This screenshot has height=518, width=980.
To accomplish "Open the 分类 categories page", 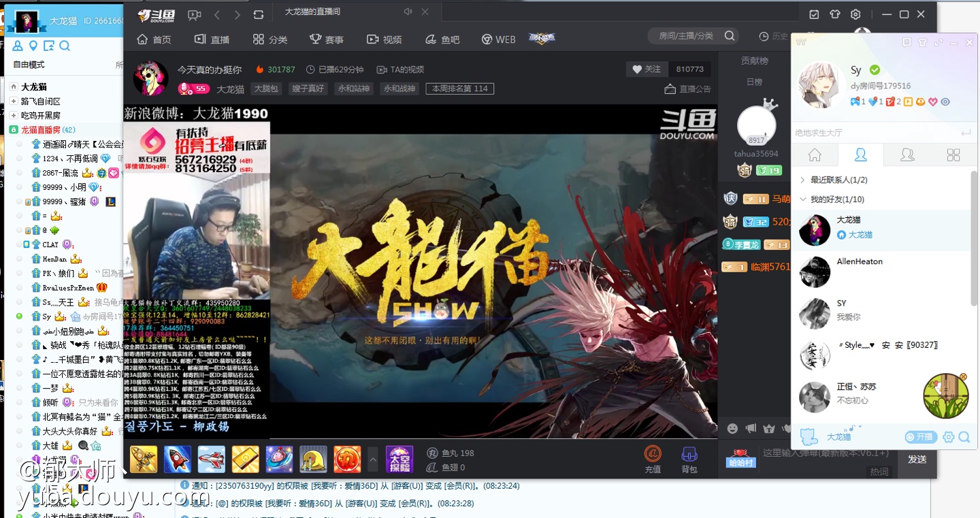I will [270, 39].
